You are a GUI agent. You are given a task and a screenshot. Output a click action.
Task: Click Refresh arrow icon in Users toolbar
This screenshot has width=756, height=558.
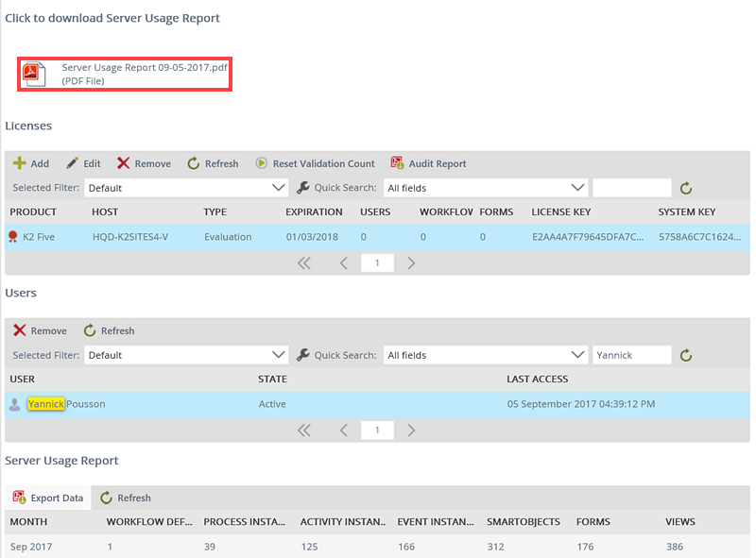point(90,330)
